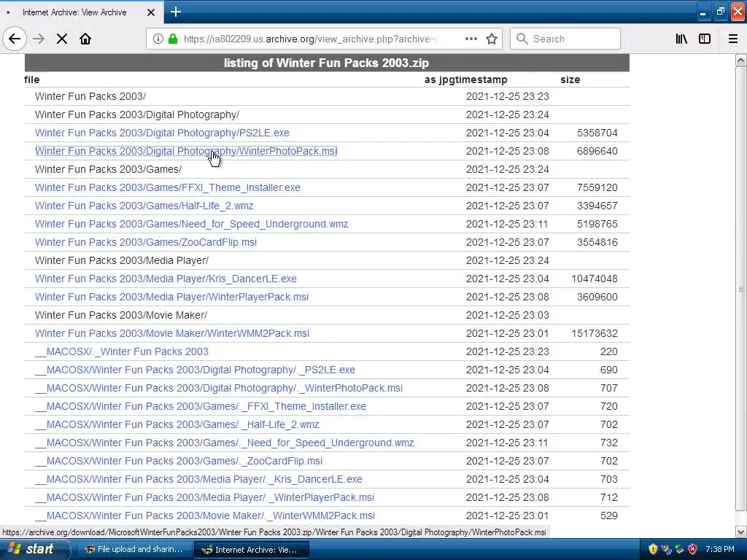Download Need_for_Speed_Underground.wmz in Games
The height and width of the screenshot is (560, 747).
pos(192,224)
